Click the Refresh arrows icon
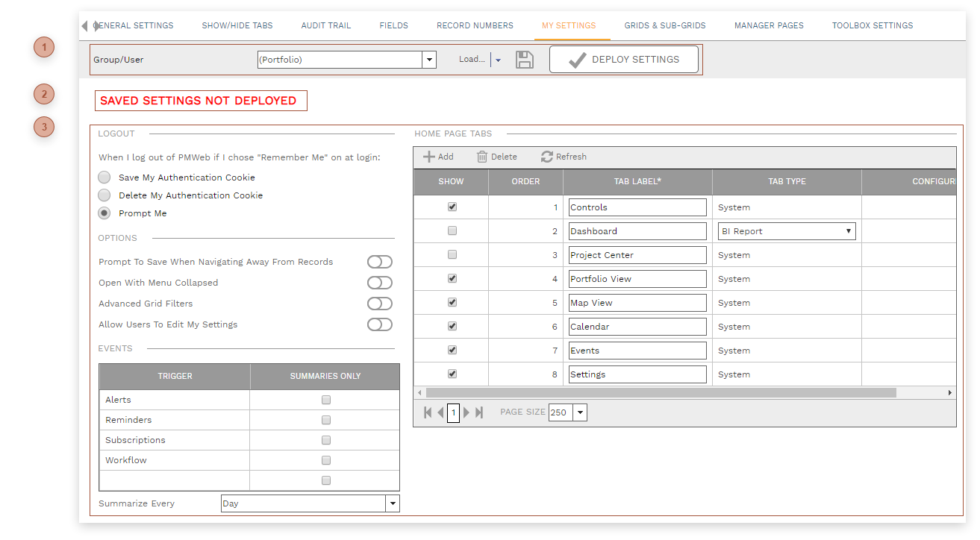 pyautogui.click(x=547, y=157)
